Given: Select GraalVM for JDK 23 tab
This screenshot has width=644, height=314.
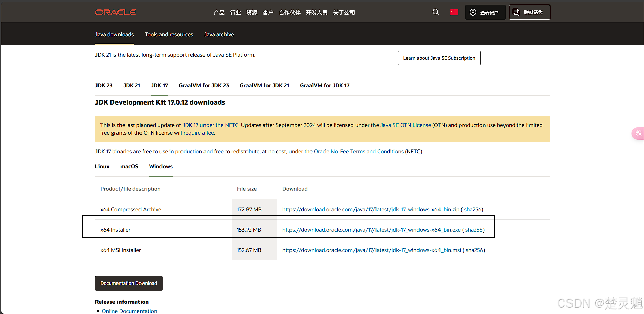Looking at the screenshot, I should (204, 85).
